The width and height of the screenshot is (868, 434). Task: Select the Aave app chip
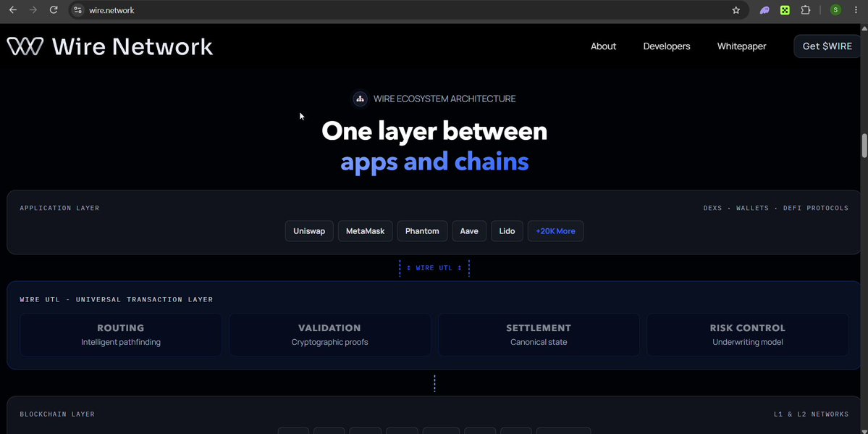tap(469, 231)
